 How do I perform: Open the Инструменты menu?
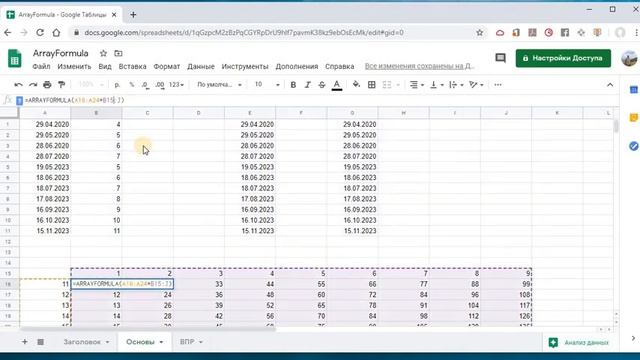point(245,67)
